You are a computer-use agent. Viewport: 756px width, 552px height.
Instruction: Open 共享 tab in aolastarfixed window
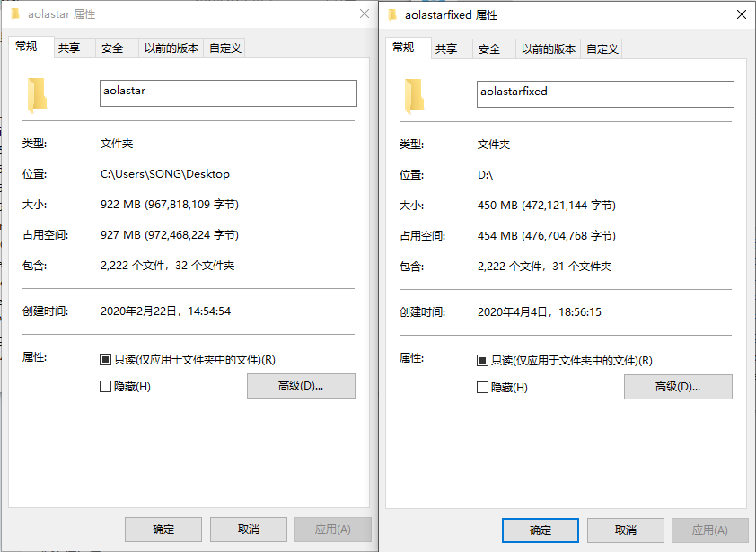452,49
